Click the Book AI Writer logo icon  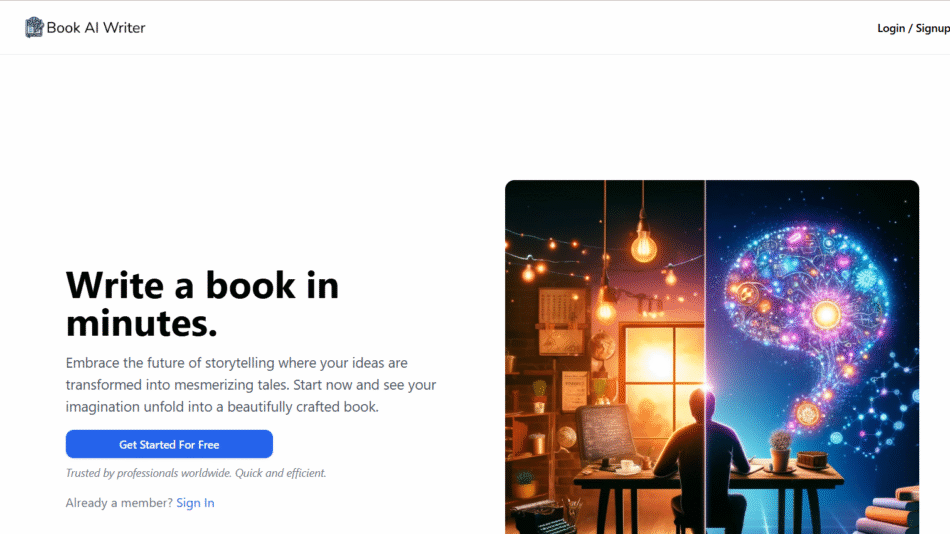tap(34, 27)
